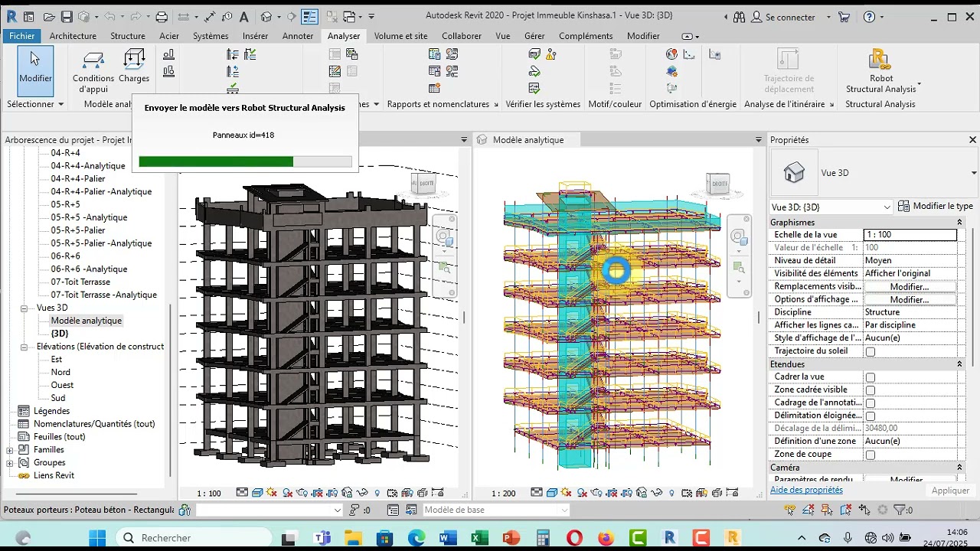Open the Annoter ribbon tab
Image resolution: width=980 pixels, height=551 pixels.
pyautogui.click(x=298, y=36)
